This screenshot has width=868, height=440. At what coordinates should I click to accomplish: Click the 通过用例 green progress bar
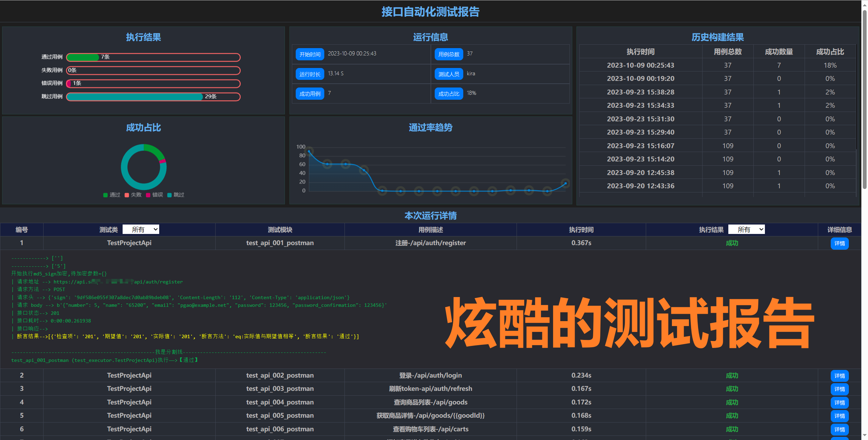pyautogui.click(x=83, y=57)
